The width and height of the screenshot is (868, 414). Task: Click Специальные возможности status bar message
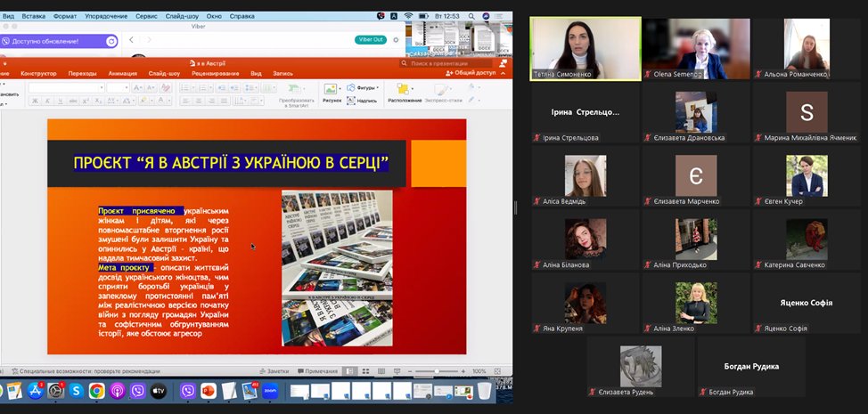point(86,371)
